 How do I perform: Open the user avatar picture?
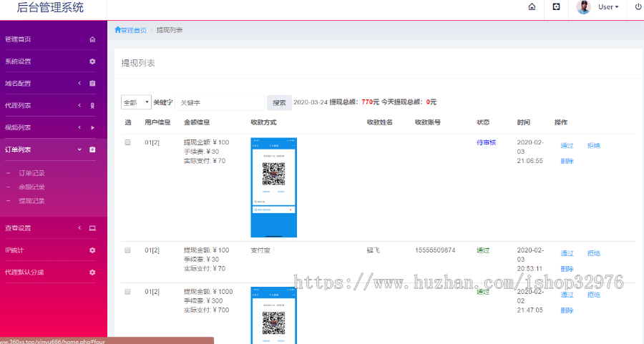pyautogui.click(x=583, y=7)
